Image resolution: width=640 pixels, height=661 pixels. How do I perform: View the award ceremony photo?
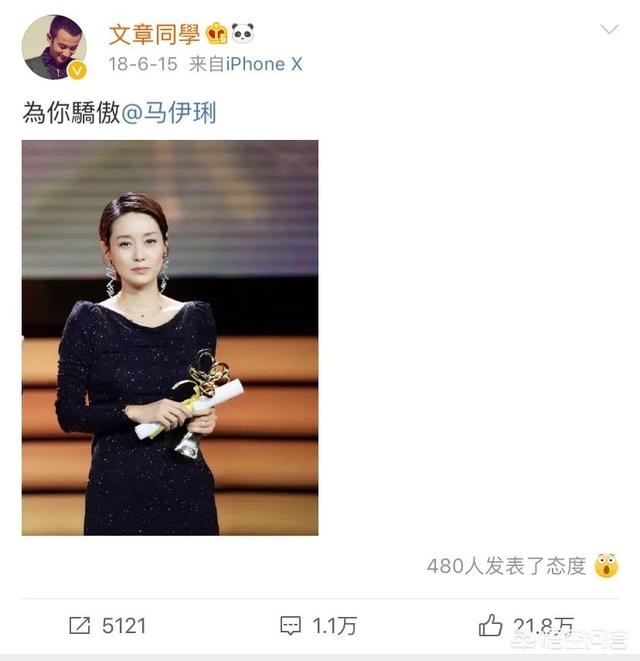(x=170, y=338)
